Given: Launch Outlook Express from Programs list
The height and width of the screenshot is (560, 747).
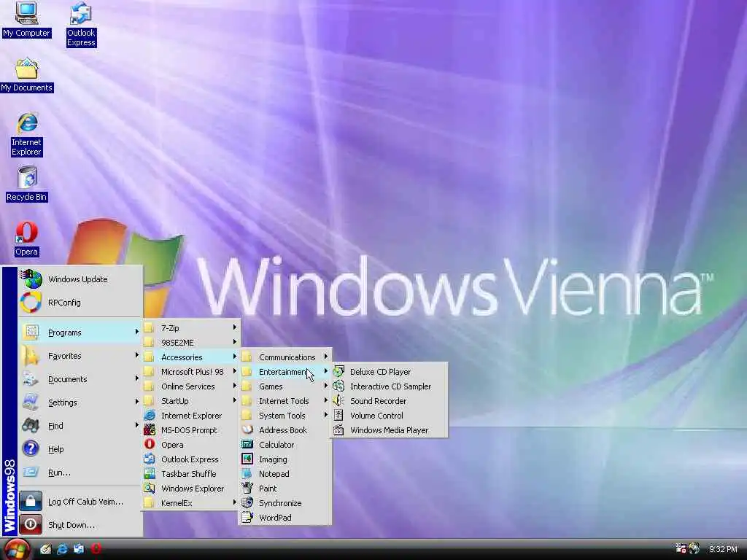Looking at the screenshot, I should pos(191,459).
